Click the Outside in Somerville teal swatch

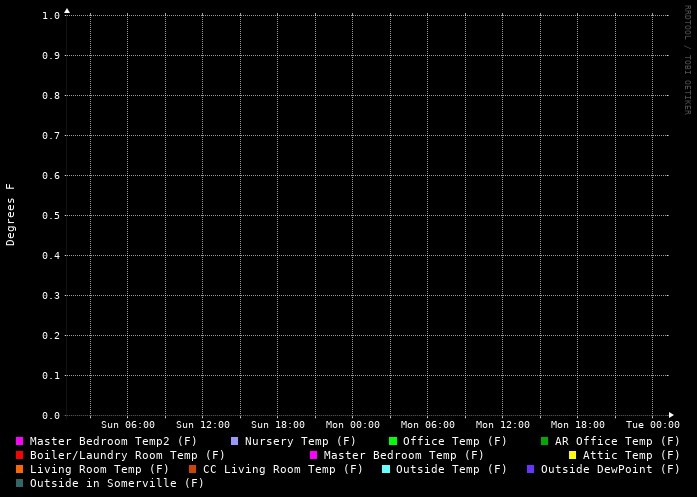[x=19, y=483]
